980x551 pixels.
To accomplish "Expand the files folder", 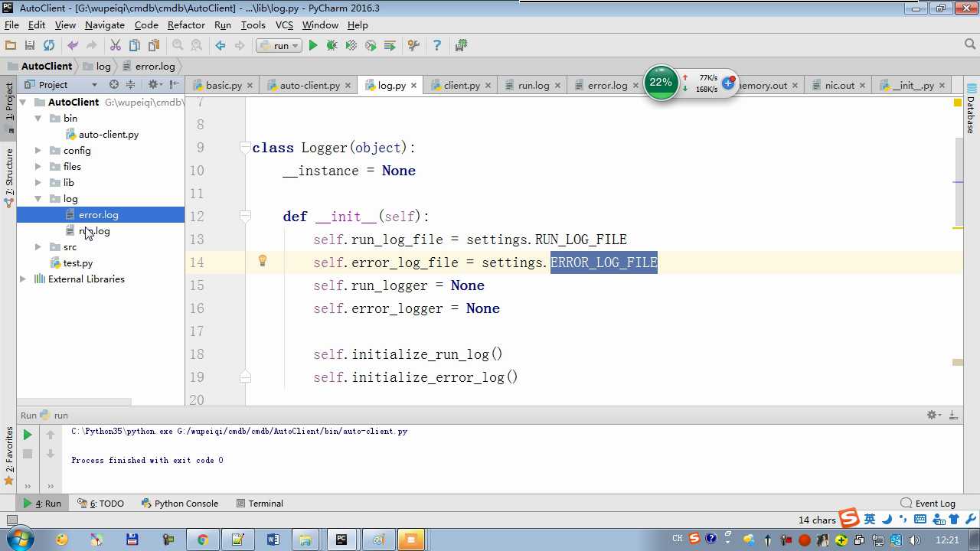I will pos(38,166).
